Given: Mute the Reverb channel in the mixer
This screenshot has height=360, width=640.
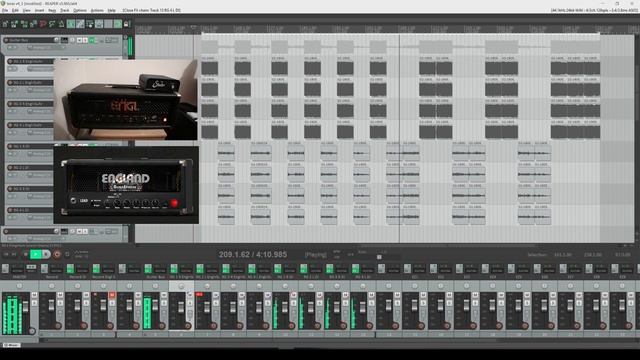Looking at the screenshot, I should [x=60, y=295].
